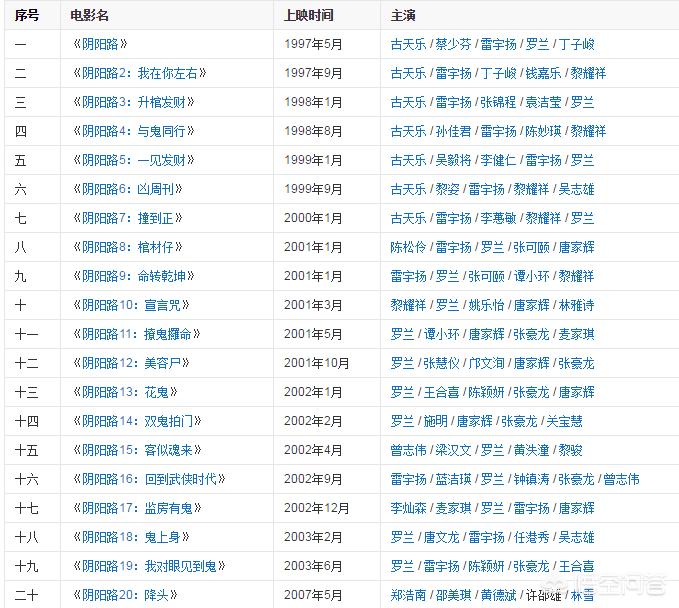Viewport: 679px width, 608px height.
Task: Click actor 黎姿 in the 1999年9月 row
Action: pos(447,189)
